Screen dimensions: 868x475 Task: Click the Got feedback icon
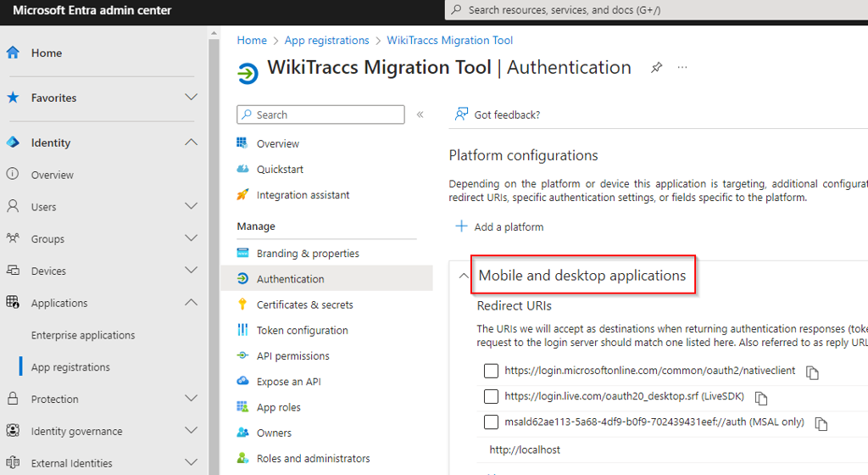[461, 114]
